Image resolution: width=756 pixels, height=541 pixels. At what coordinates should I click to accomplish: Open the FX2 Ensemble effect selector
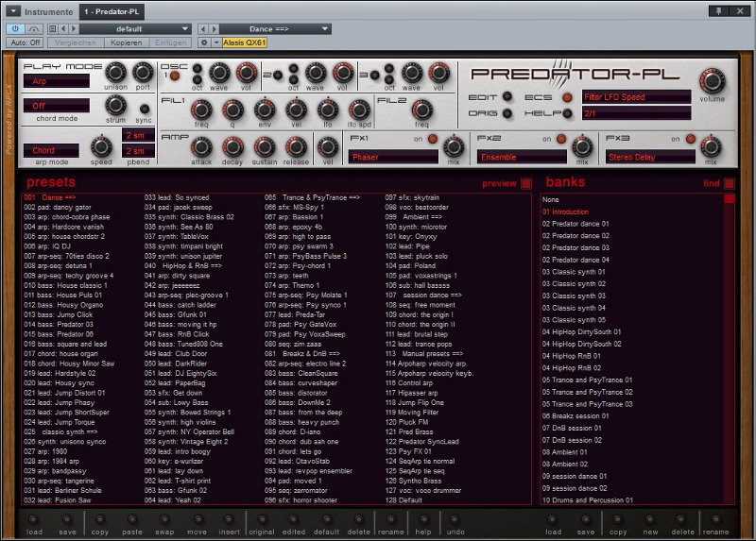point(523,157)
